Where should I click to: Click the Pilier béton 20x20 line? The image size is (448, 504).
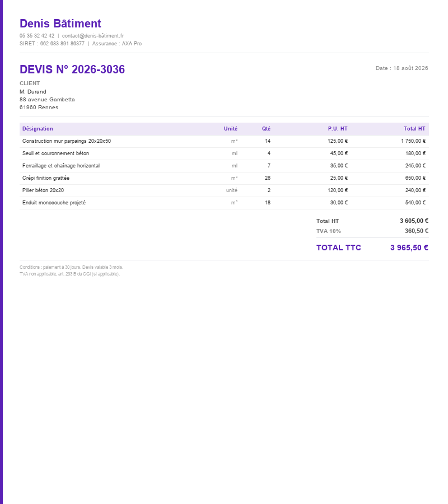point(224,190)
